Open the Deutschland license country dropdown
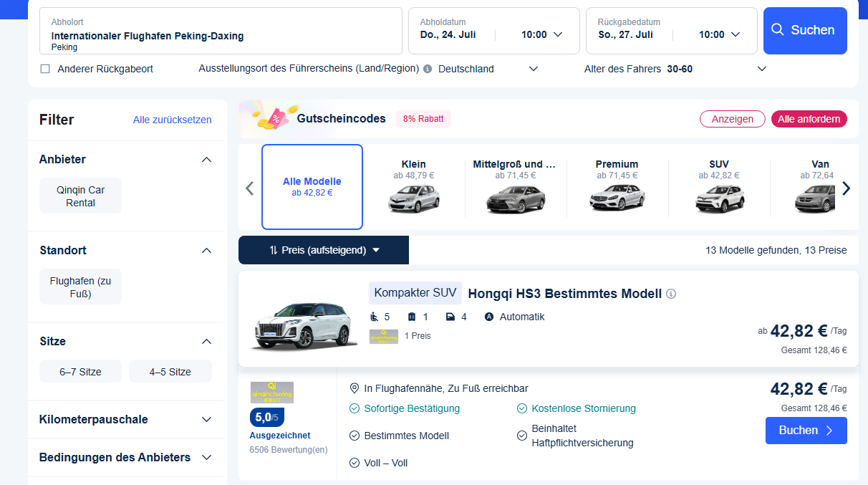This screenshot has width=868, height=485. (488, 69)
